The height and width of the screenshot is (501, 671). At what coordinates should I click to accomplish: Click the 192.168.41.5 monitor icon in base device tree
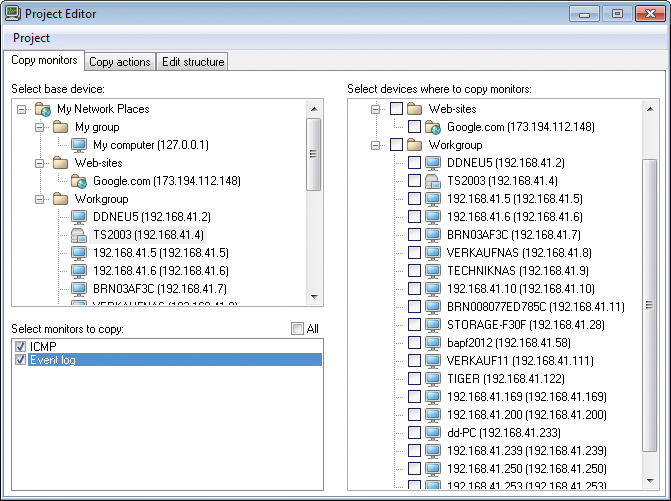tap(79, 253)
